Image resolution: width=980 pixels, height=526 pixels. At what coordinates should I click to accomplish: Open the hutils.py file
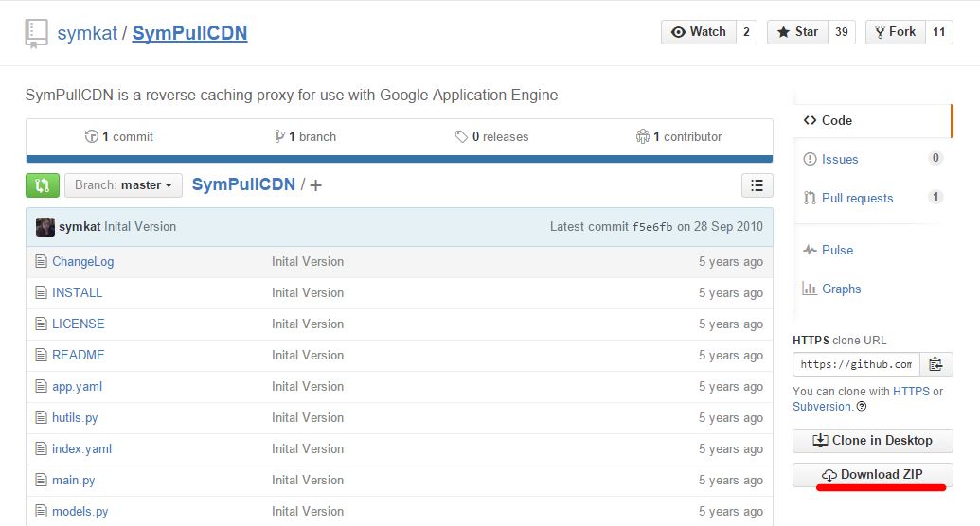point(75,418)
